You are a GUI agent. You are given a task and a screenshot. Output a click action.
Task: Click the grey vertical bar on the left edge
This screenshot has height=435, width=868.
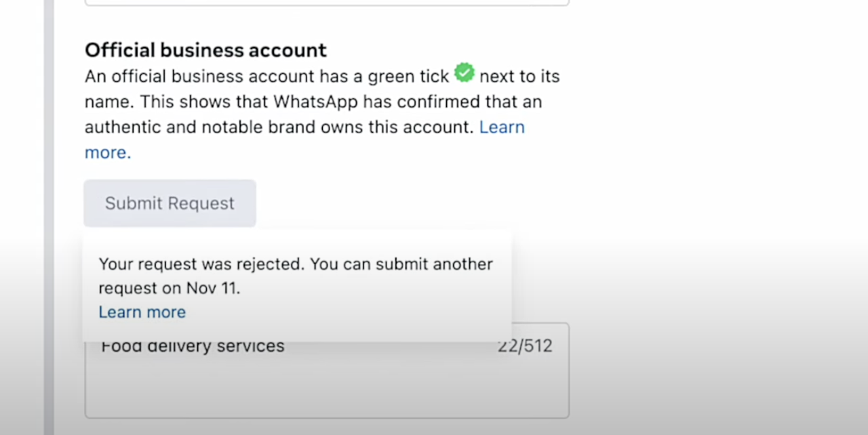pyautogui.click(x=49, y=217)
